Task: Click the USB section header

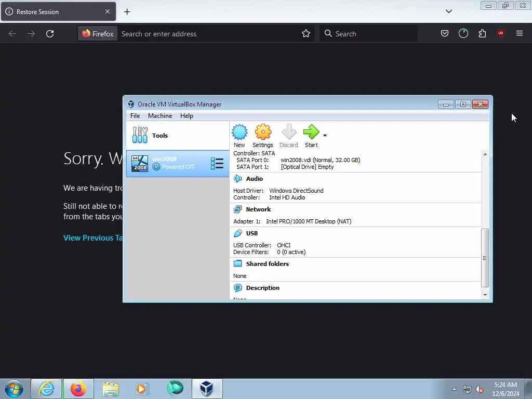Action: pyautogui.click(x=252, y=233)
